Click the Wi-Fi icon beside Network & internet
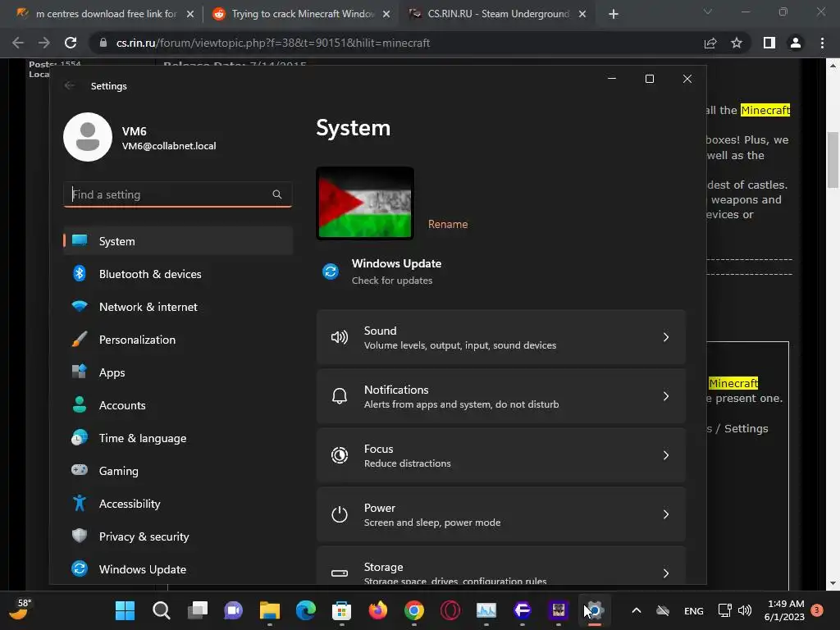The width and height of the screenshot is (840, 630). [80, 307]
